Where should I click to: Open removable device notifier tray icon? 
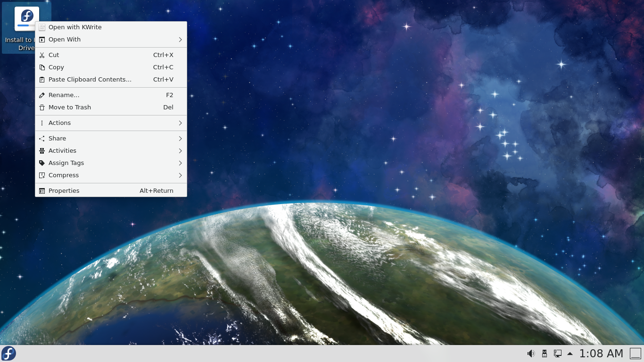pyautogui.click(x=544, y=354)
